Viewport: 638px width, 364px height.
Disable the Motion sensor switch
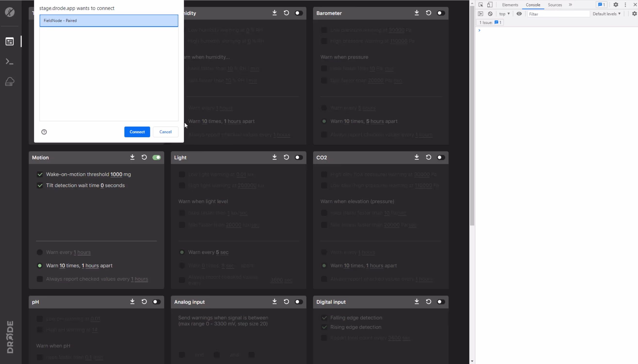pos(157,157)
